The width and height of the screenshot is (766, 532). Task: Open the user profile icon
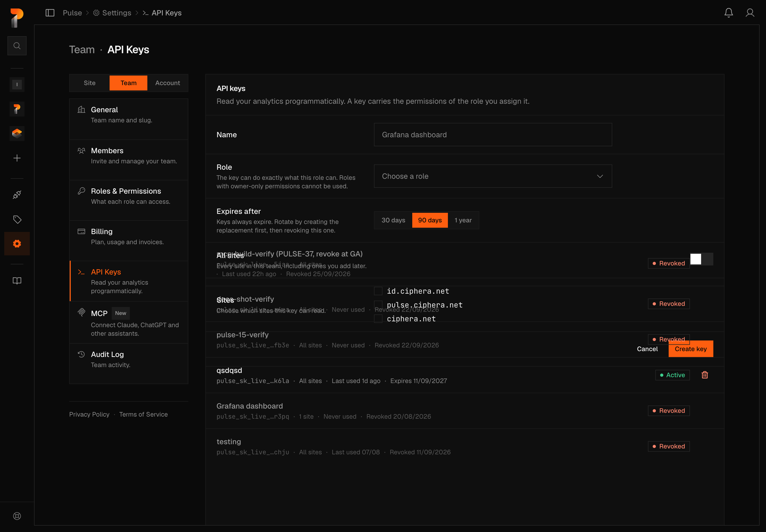point(750,13)
